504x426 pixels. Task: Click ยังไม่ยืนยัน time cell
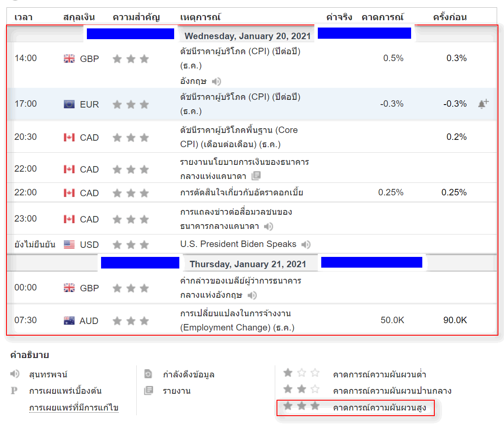(35, 244)
